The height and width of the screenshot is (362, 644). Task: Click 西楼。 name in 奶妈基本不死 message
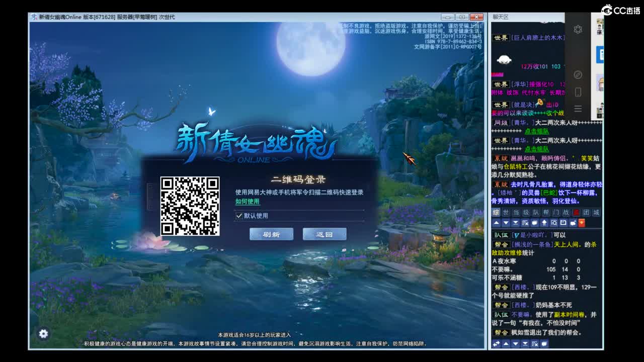pyautogui.click(x=523, y=305)
